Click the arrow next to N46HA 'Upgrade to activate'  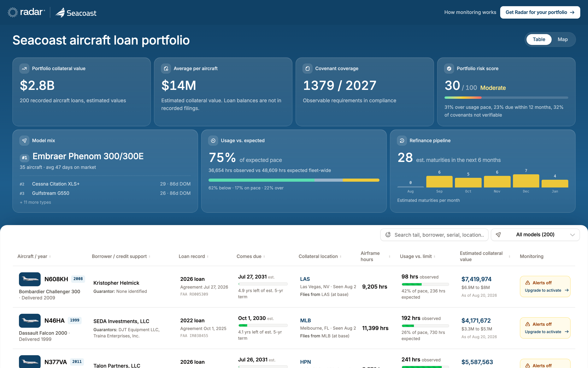point(567,332)
